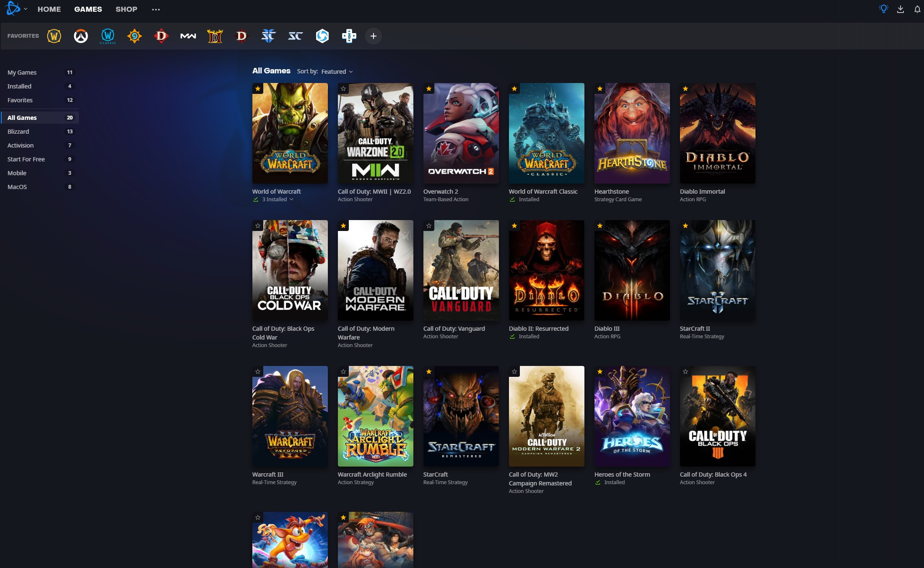924x568 pixels.
Task: Open the notifications bell icon
Action: (x=917, y=9)
